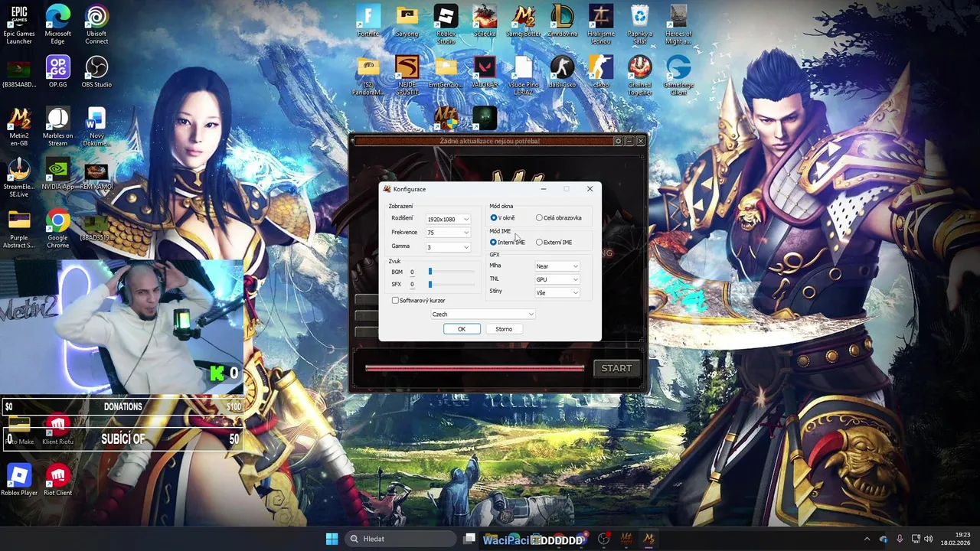The image size is (980, 551).
Task: Show hidden system tray icons chevron
Action: click(867, 539)
